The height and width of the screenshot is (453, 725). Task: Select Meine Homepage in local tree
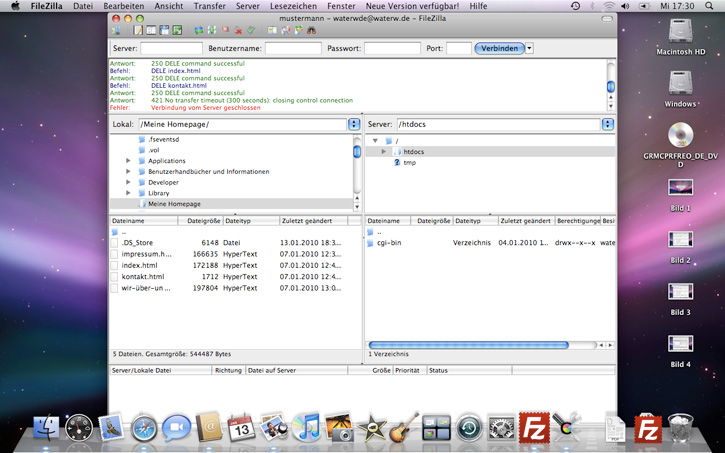(x=174, y=204)
